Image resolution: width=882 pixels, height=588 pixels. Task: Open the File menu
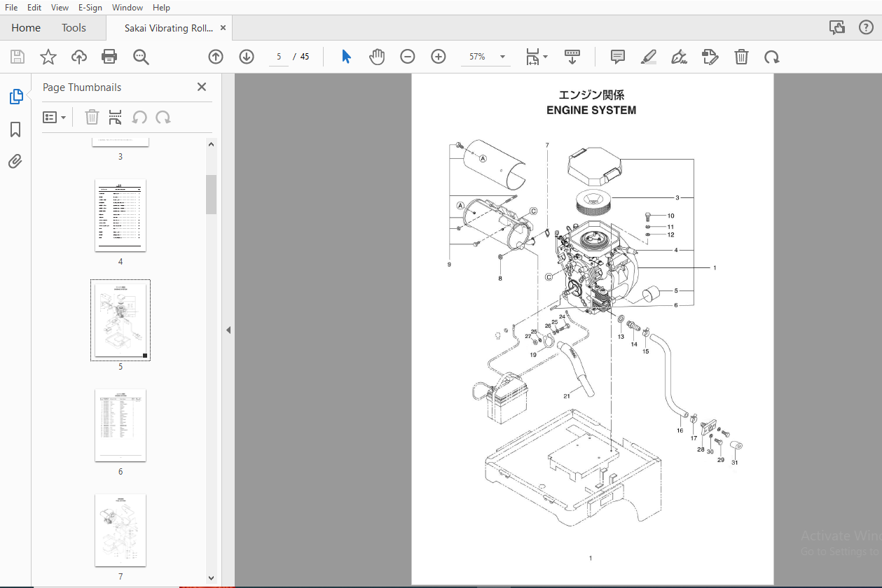[x=11, y=7]
